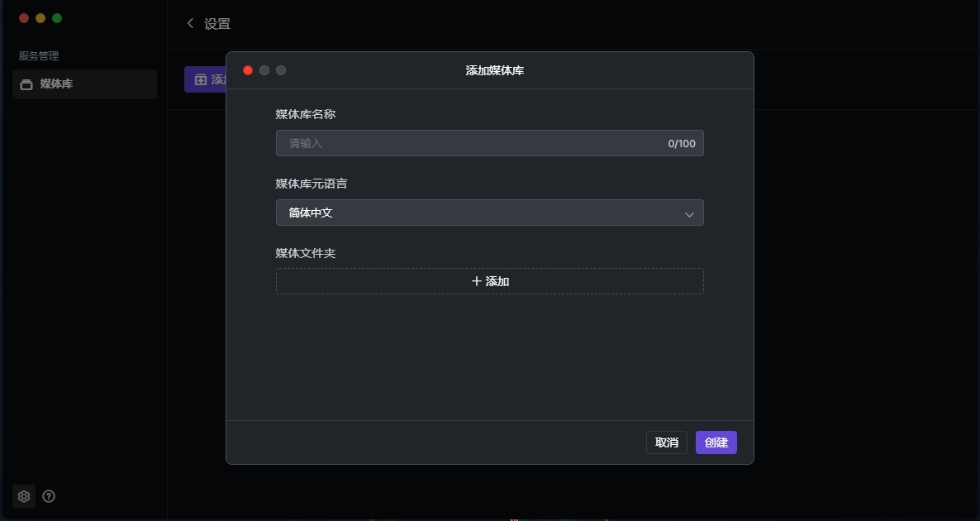Click the main window's yellow minimize dot

40,18
